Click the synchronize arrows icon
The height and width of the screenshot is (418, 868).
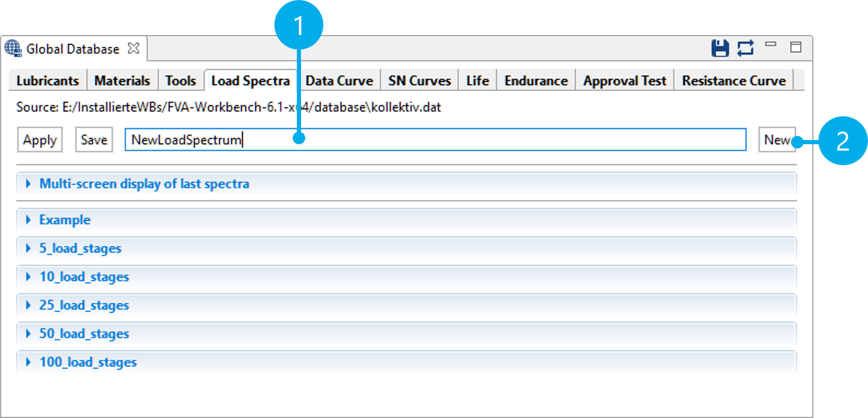click(x=745, y=48)
